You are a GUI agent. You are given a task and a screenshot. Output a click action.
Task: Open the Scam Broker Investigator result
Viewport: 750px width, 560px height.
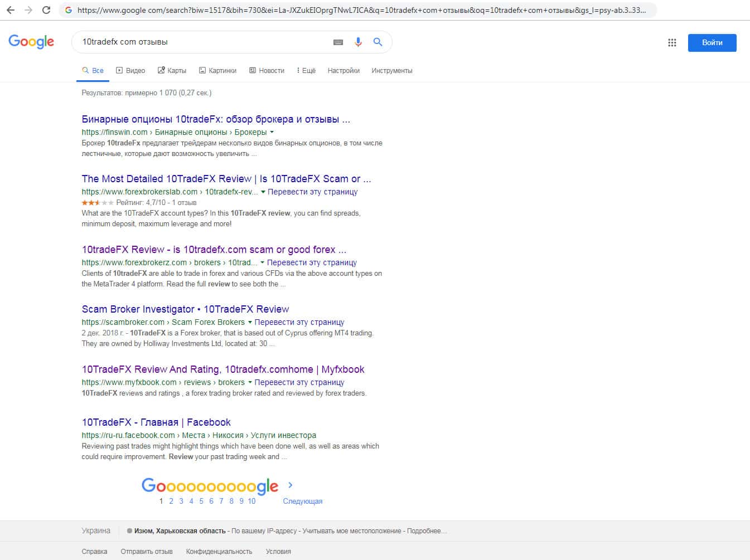(185, 309)
